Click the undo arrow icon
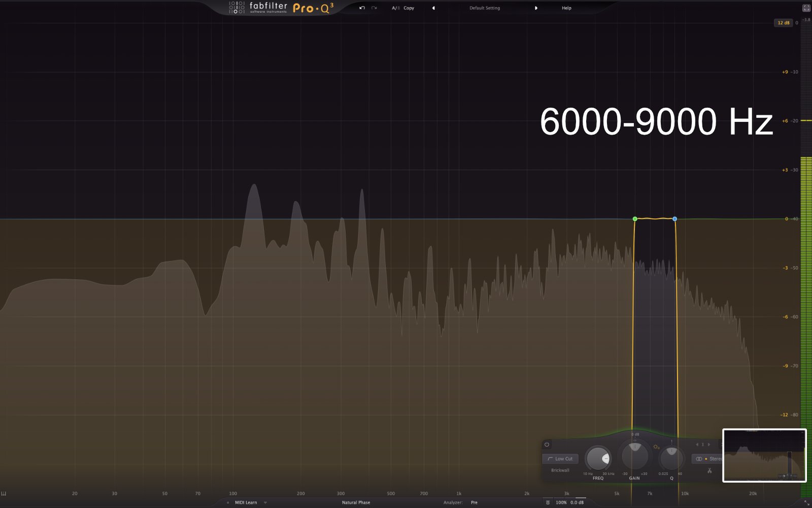Screen dimensions: 812x508 [x=362, y=8]
